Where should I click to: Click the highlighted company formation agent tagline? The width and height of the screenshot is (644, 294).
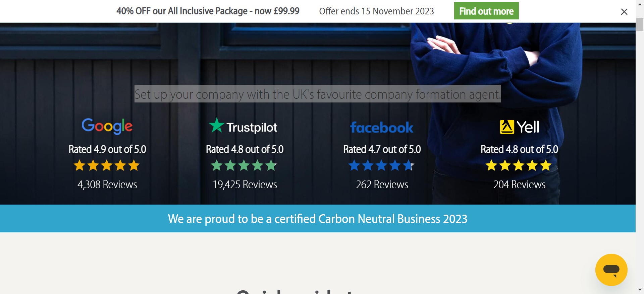click(x=318, y=94)
